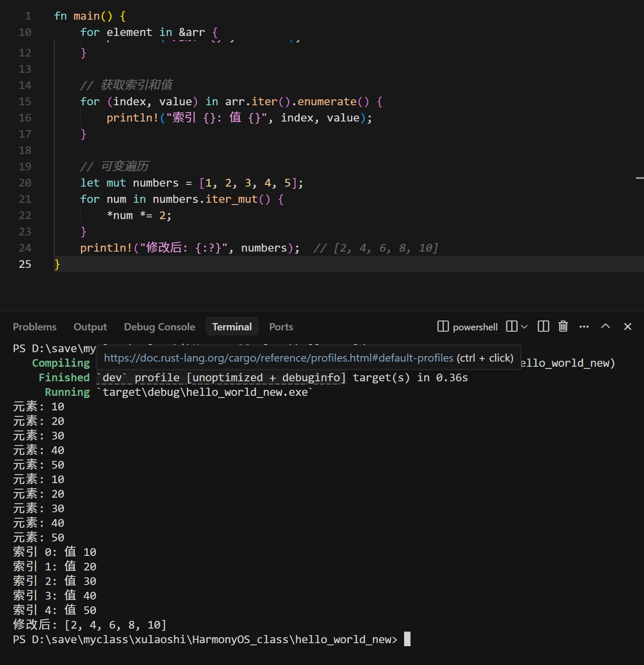This screenshot has height=665, width=644.
Task: Click the Finished status word in terminal
Action: click(x=64, y=378)
